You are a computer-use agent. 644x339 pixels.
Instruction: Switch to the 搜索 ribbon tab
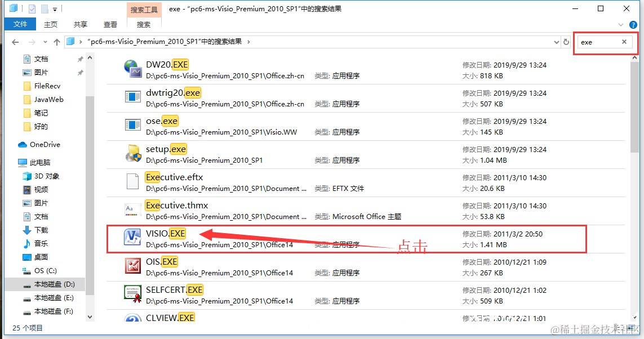coord(143,25)
